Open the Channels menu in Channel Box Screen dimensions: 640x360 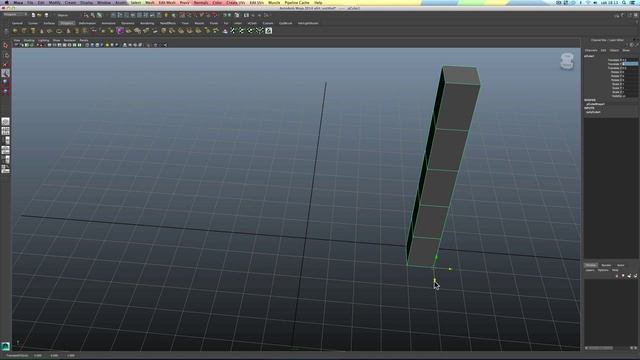(591, 50)
